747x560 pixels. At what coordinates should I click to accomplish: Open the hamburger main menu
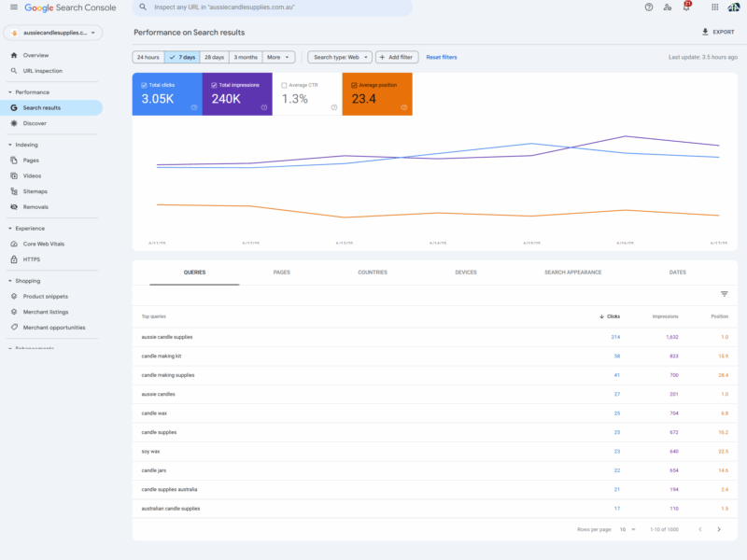[x=13, y=7]
